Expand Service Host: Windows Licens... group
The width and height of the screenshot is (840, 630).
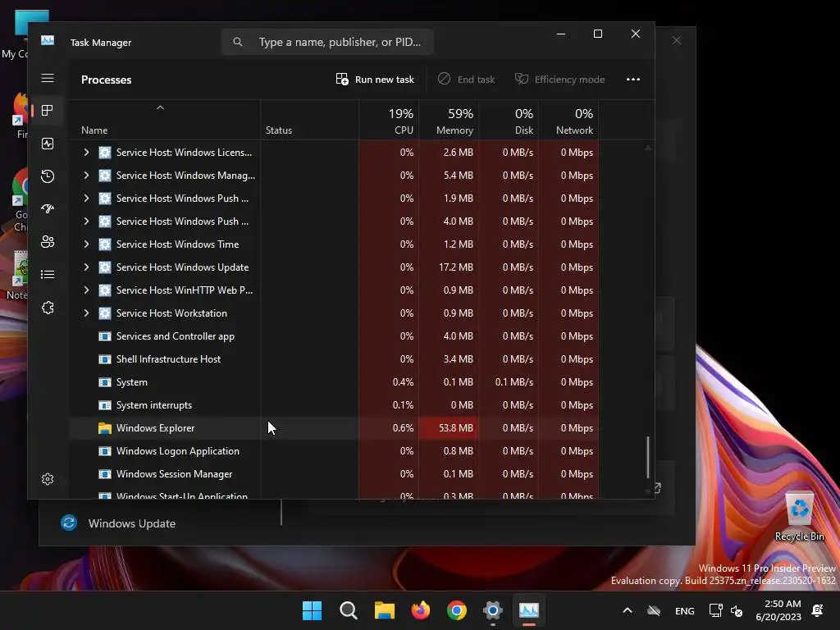[x=86, y=152]
